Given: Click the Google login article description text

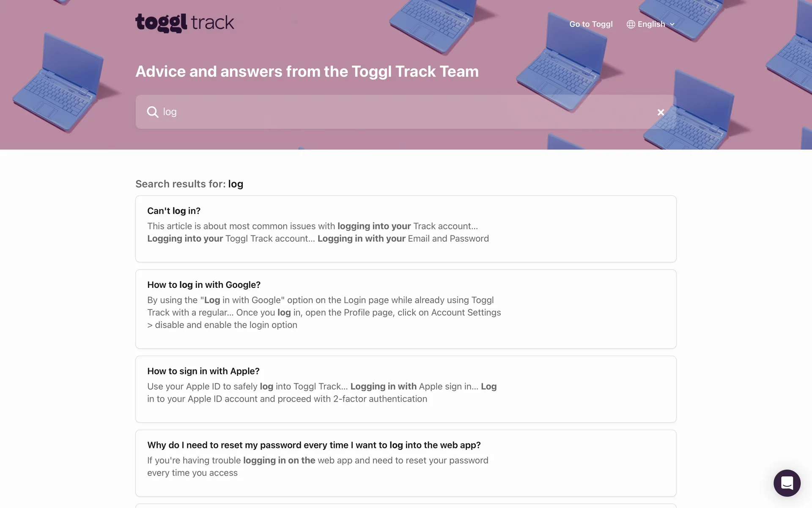Looking at the screenshot, I should coord(324,312).
